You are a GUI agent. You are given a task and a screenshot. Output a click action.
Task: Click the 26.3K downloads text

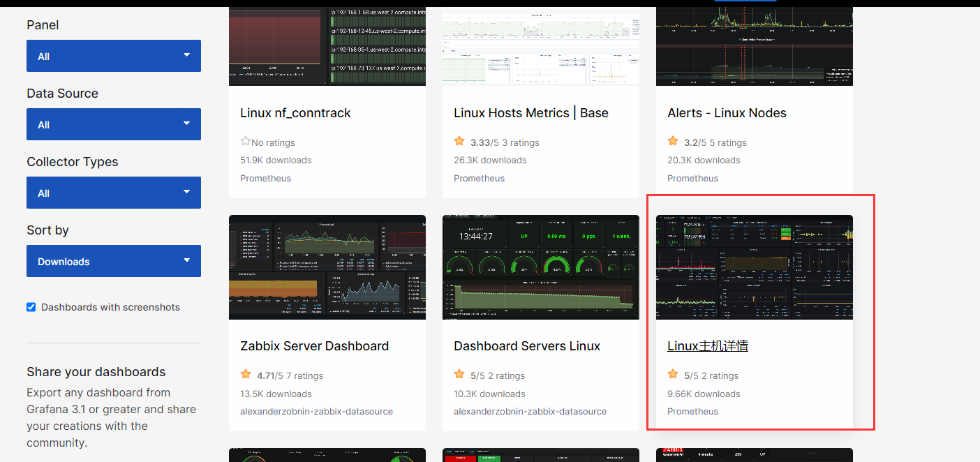coord(490,161)
